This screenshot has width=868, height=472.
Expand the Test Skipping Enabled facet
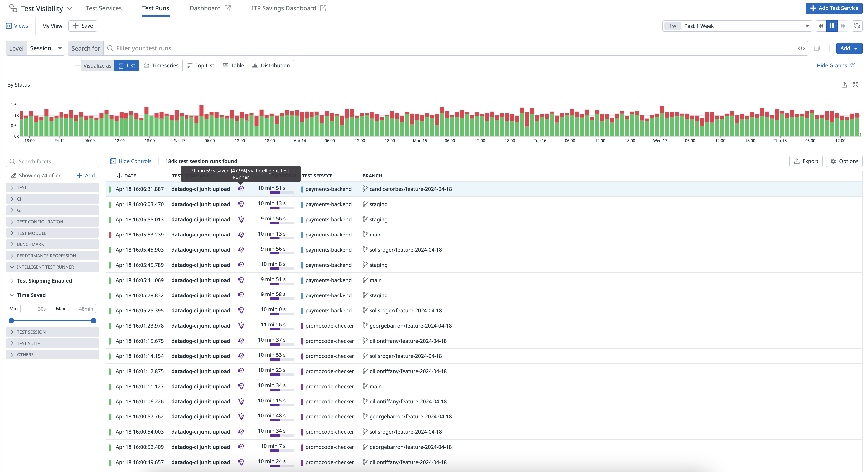(x=44, y=281)
